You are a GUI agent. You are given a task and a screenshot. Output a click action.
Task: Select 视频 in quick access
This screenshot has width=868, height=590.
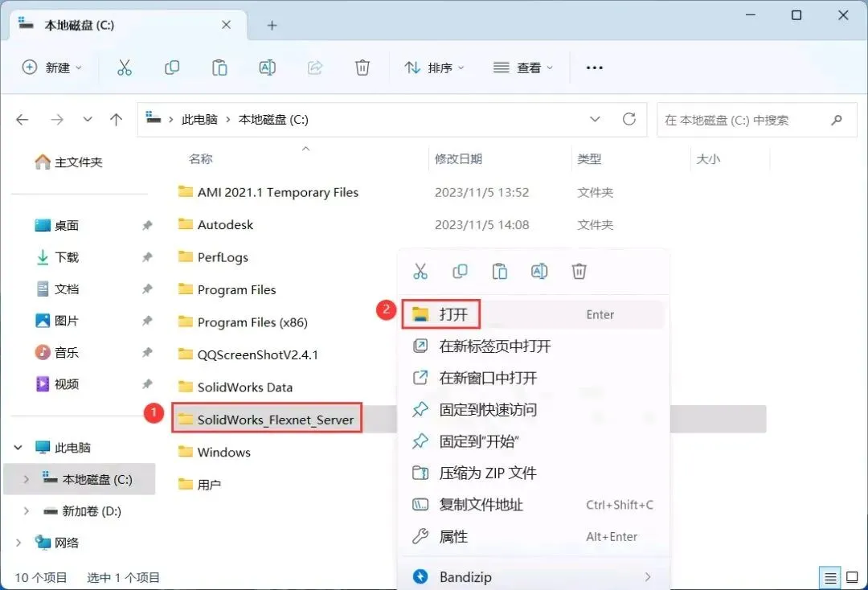point(57,384)
